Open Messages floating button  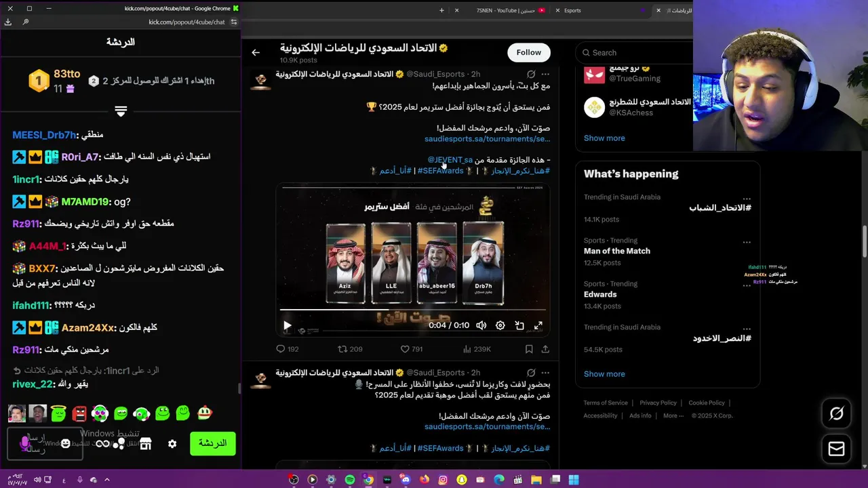pyautogui.click(x=836, y=449)
